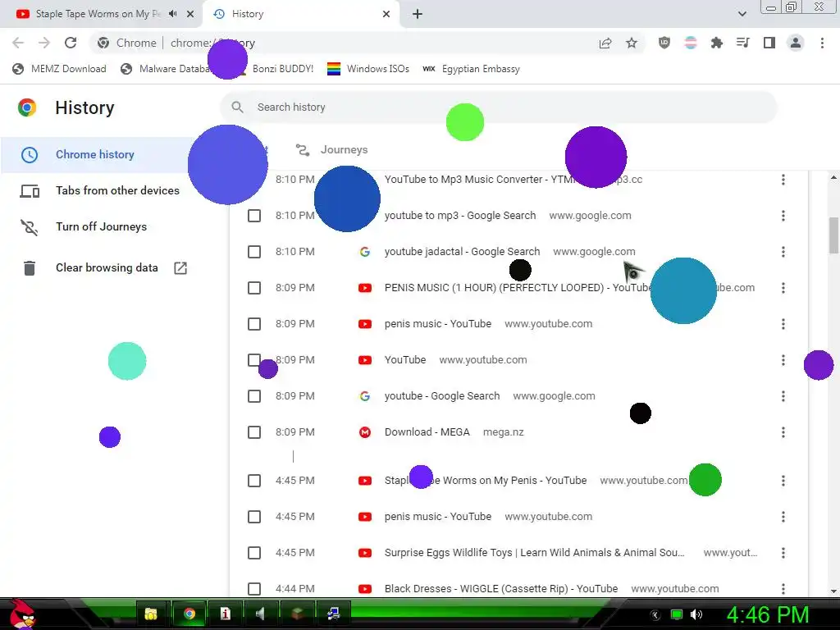Open the Angry Birds start button
Screen dimensions: 840x630
click(x=21, y=614)
